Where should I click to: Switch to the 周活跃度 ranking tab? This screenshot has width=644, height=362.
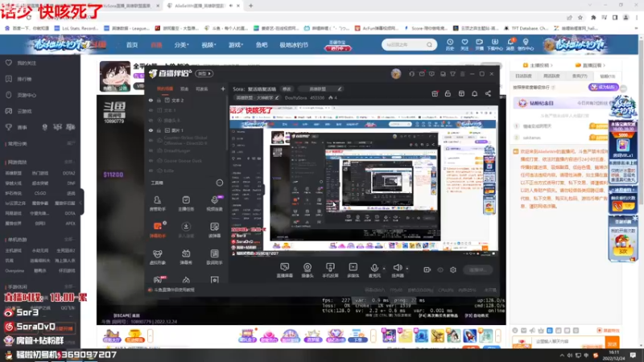click(551, 76)
